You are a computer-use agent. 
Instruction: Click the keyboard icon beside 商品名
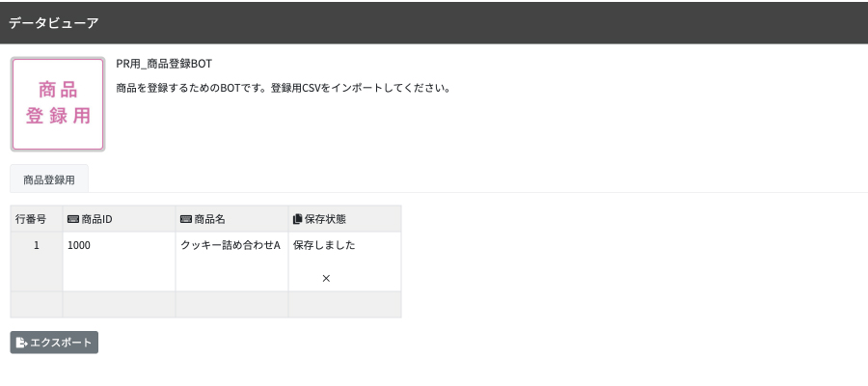coord(186,219)
